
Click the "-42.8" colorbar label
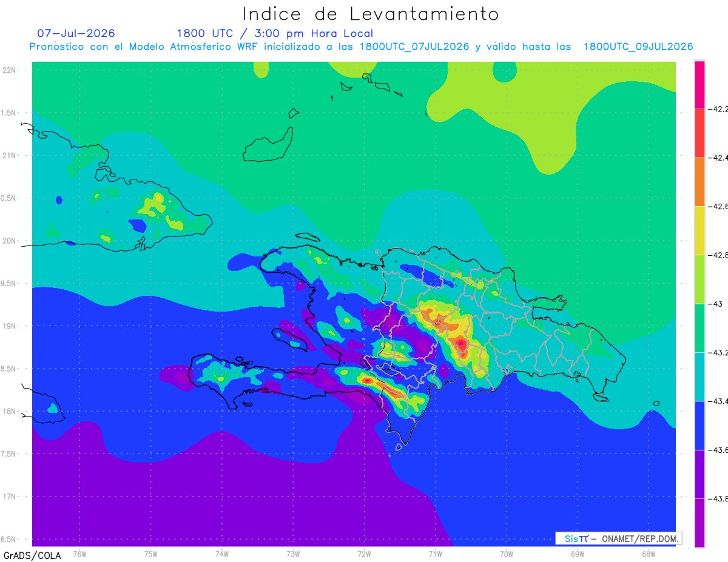coord(719,255)
